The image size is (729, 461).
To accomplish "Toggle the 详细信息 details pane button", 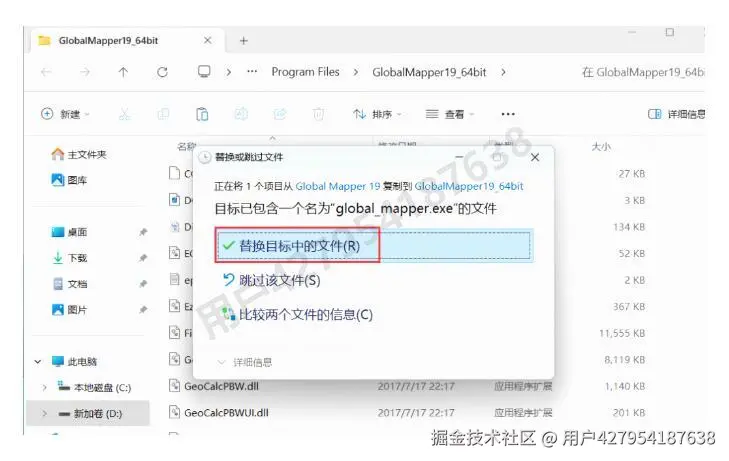I will tap(676, 114).
